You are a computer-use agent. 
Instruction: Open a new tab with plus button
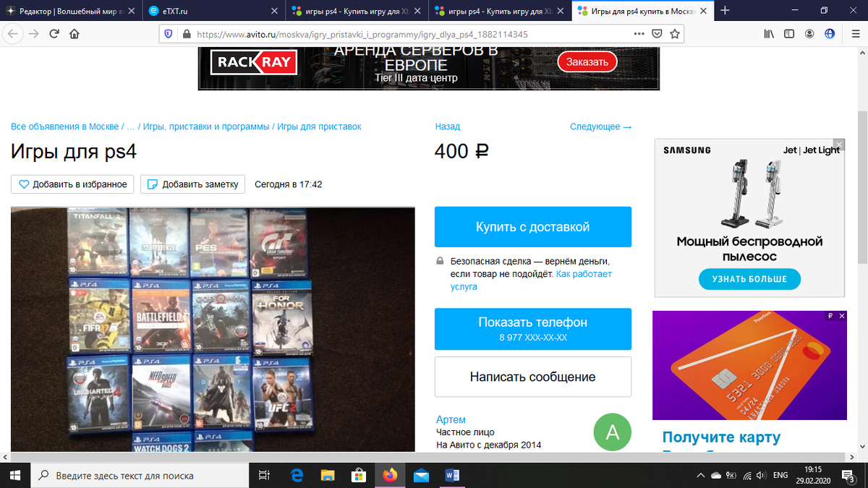click(x=726, y=11)
